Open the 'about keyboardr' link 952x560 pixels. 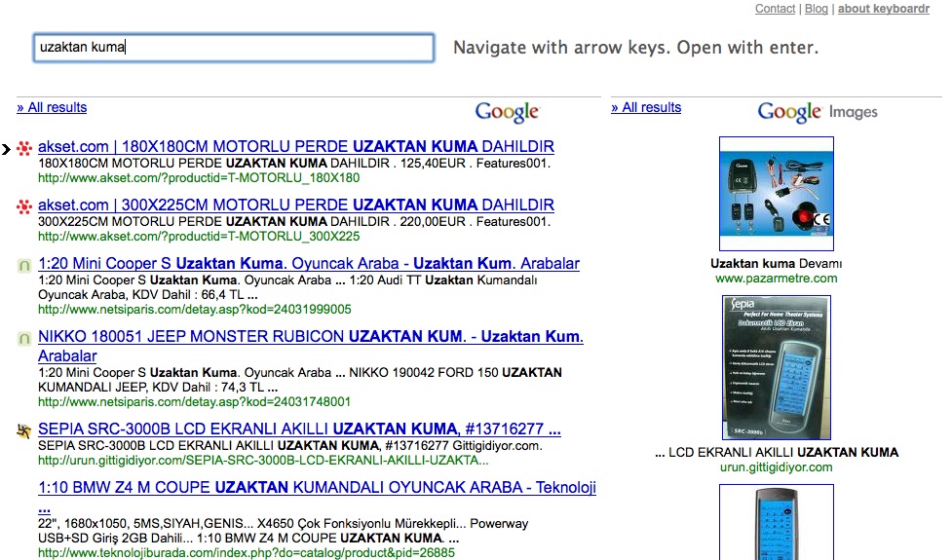(884, 9)
